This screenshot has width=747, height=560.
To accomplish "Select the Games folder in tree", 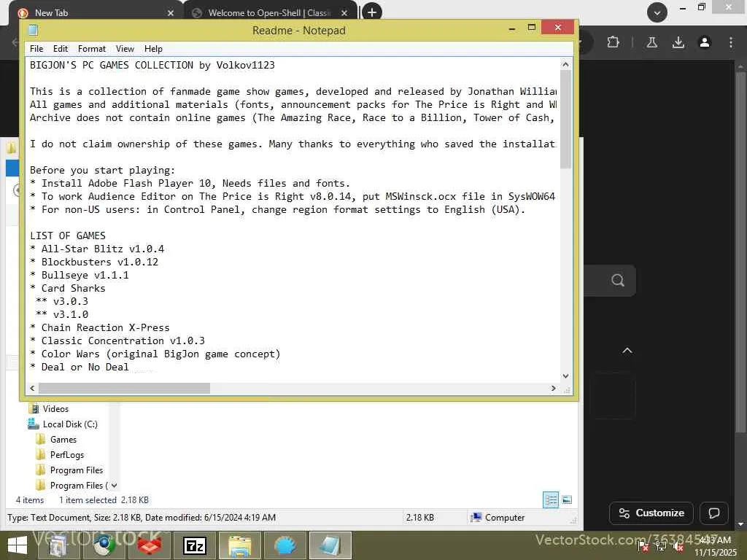I will (63, 439).
